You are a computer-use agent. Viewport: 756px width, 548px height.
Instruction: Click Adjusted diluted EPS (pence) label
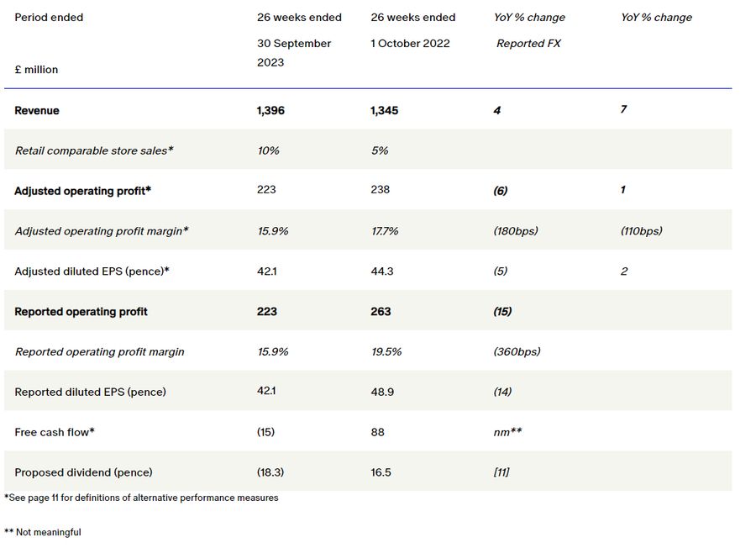(x=92, y=271)
